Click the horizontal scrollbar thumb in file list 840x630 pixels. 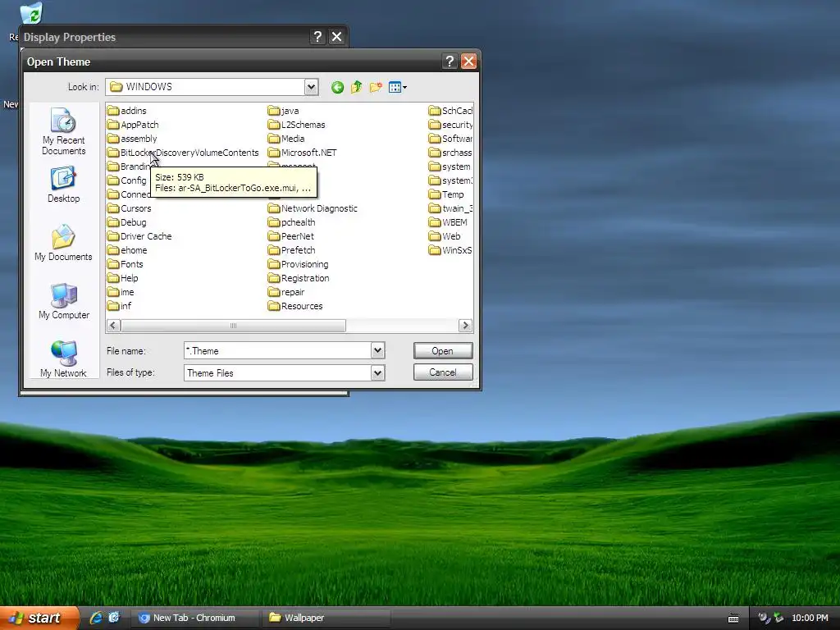[233, 326]
